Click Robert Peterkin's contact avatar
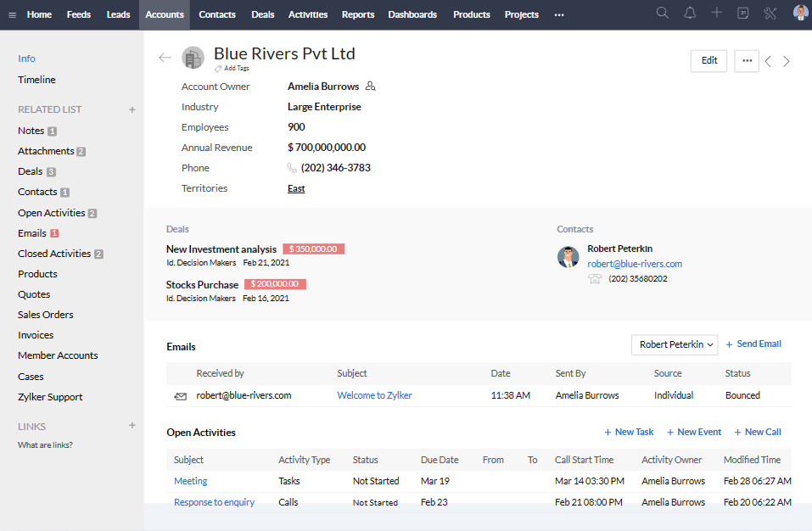This screenshot has width=812, height=531. pyautogui.click(x=568, y=257)
